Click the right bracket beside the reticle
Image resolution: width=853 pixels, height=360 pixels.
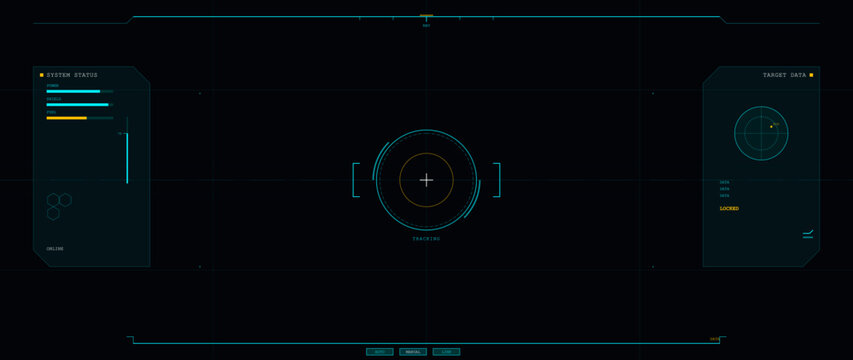pyautogui.click(x=497, y=180)
